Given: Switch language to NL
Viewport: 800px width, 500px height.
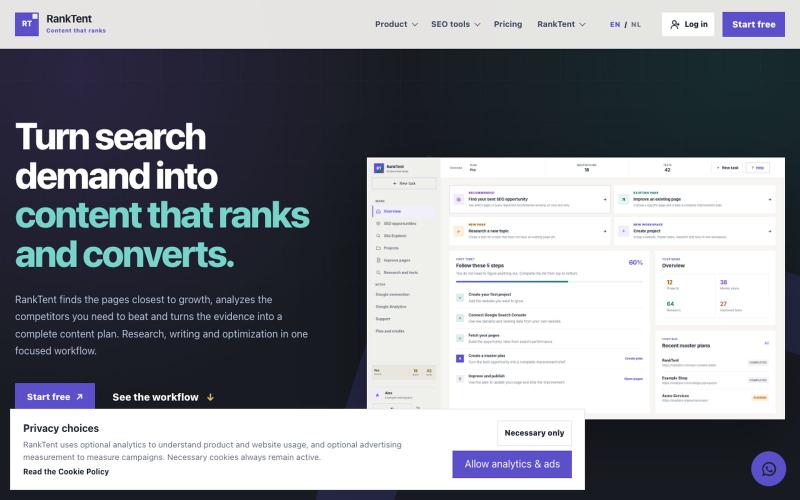Looking at the screenshot, I should [636, 24].
